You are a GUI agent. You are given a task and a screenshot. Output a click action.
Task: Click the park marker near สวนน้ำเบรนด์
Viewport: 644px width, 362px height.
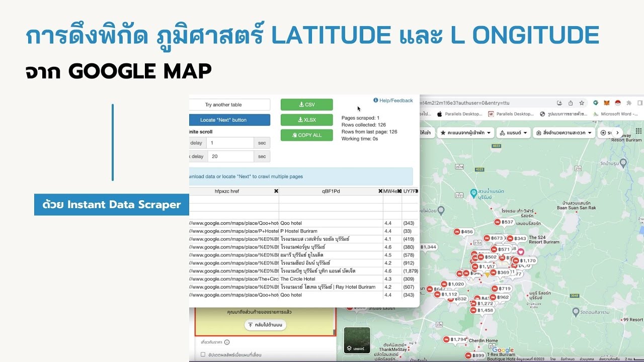tap(473, 193)
